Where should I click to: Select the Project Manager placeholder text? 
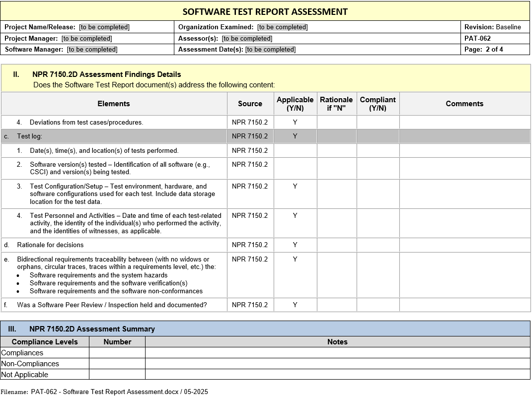(x=86, y=39)
